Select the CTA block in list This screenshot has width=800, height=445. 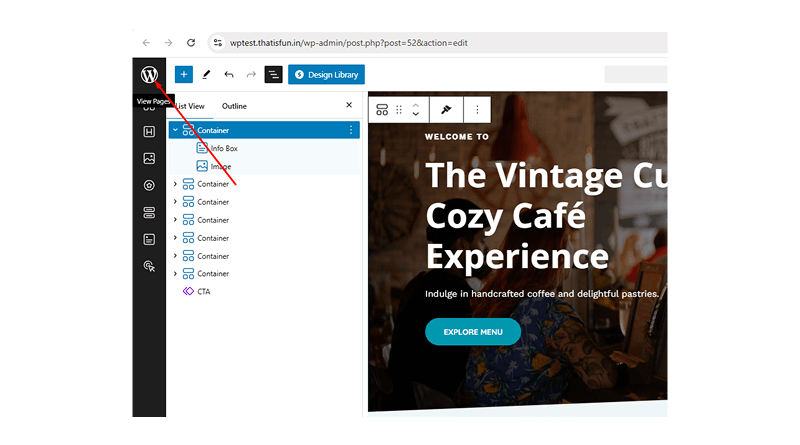[203, 292]
